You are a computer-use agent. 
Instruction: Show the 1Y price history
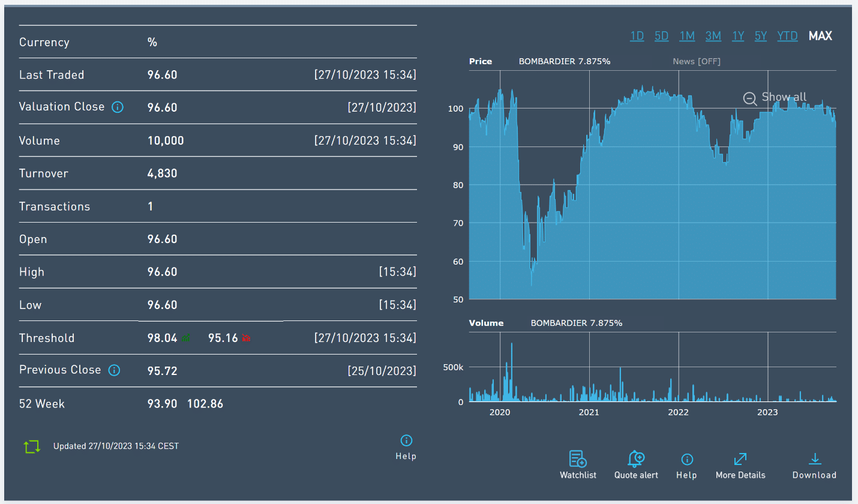pyautogui.click(x=738, y=36)
